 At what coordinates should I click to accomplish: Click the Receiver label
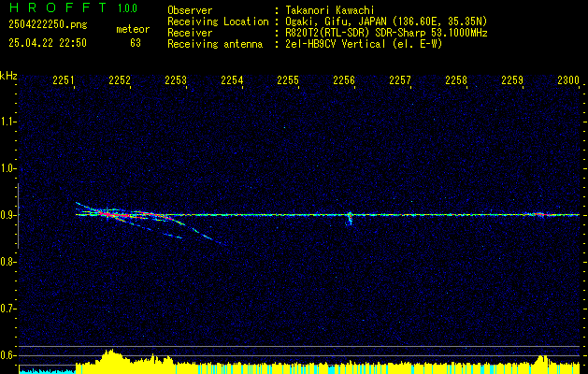click(x=190, y=33)
